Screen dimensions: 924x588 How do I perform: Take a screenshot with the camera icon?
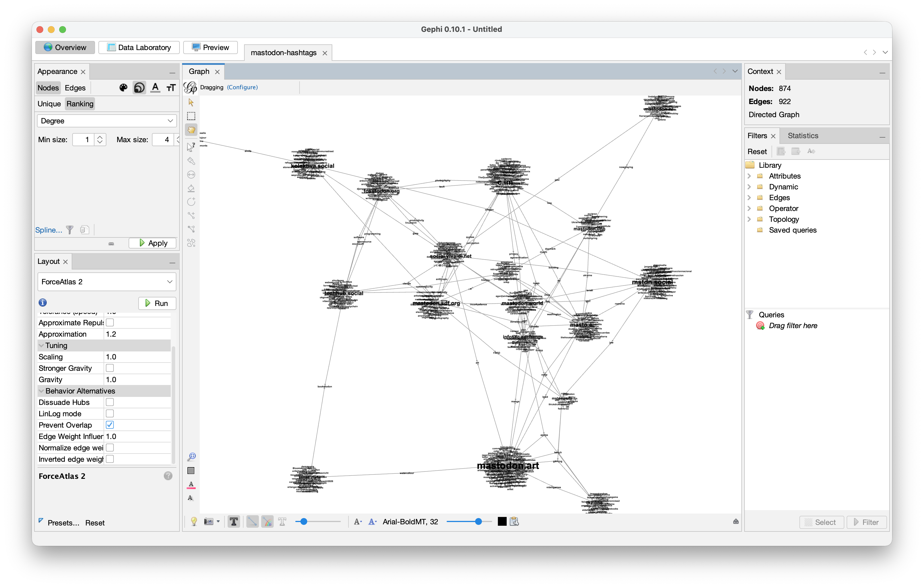click(x=208, y=522)
